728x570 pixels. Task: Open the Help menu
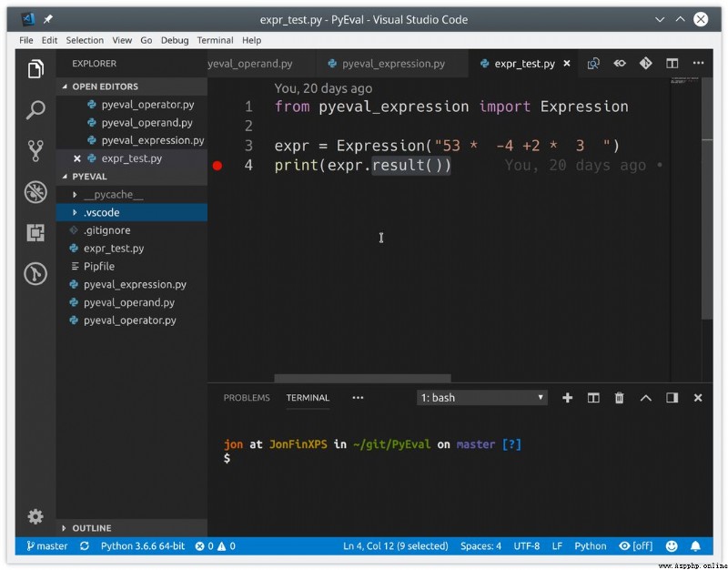(x=252, y=40)
